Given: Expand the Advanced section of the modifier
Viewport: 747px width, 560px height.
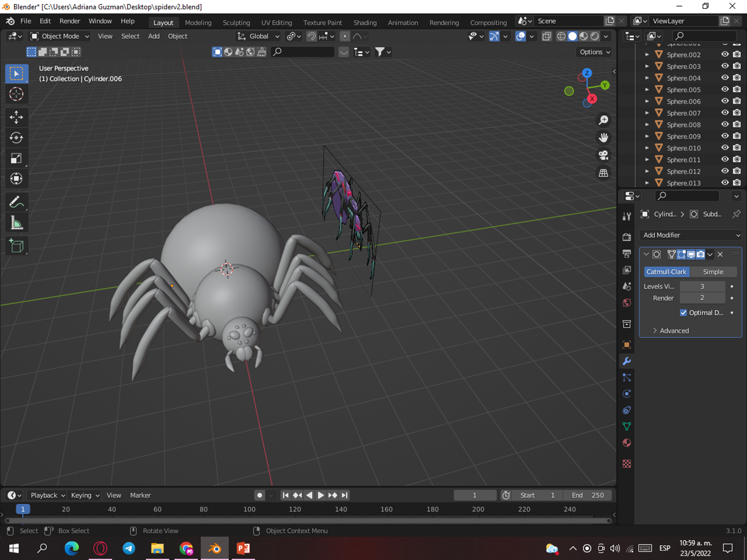Looking at the screenshot, I should pos(671,331).
